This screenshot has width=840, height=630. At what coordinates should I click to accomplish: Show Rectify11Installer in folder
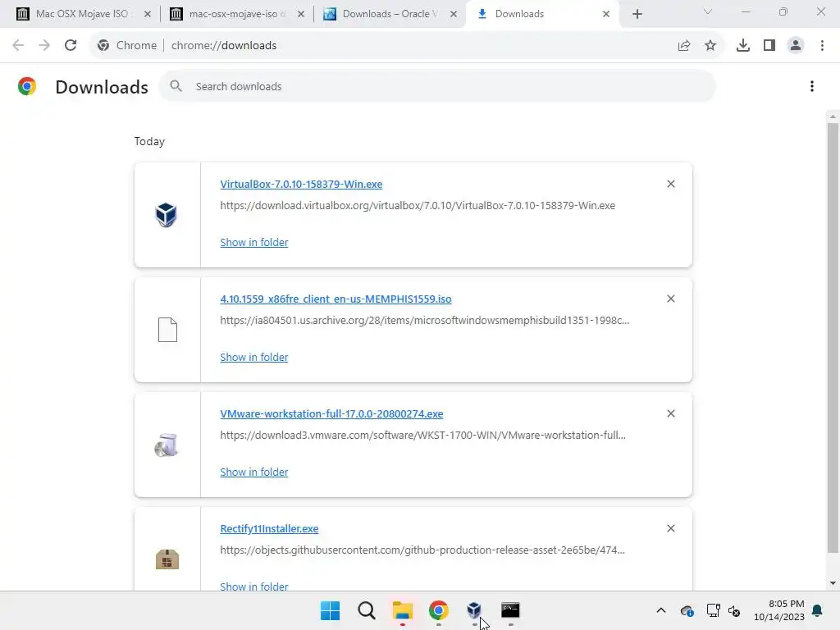pos(254,586)
